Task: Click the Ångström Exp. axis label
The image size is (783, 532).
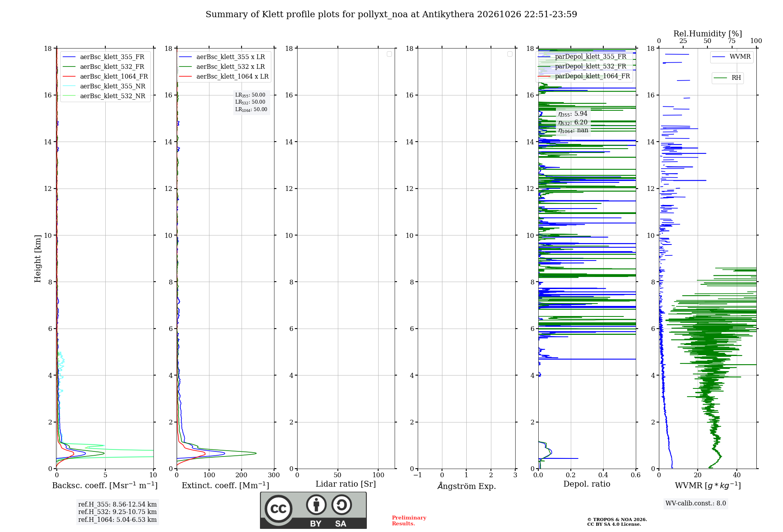Action: tap(467, 486)
